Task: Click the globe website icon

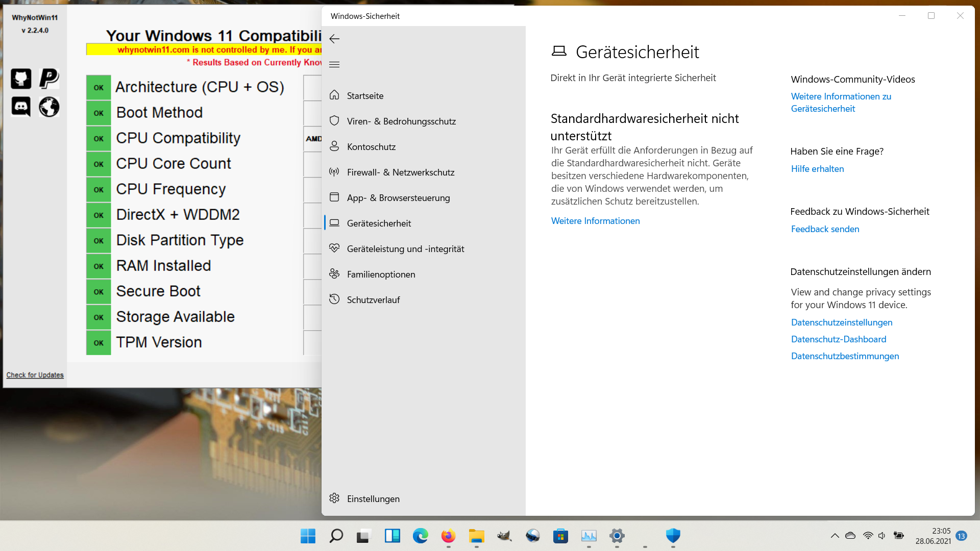Action: (49, 107)
